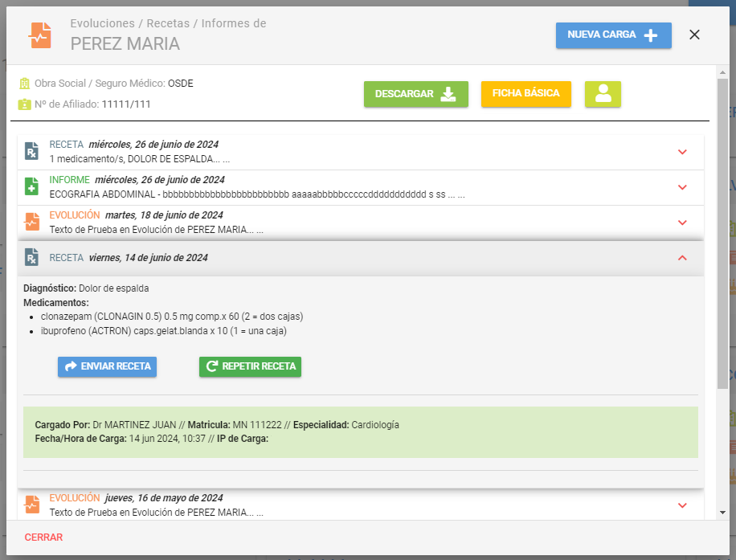Image resolution: width=736 pixels, height=560 pixels.
Task: Click the Obra Social building icon
Action: click(24, 84)
